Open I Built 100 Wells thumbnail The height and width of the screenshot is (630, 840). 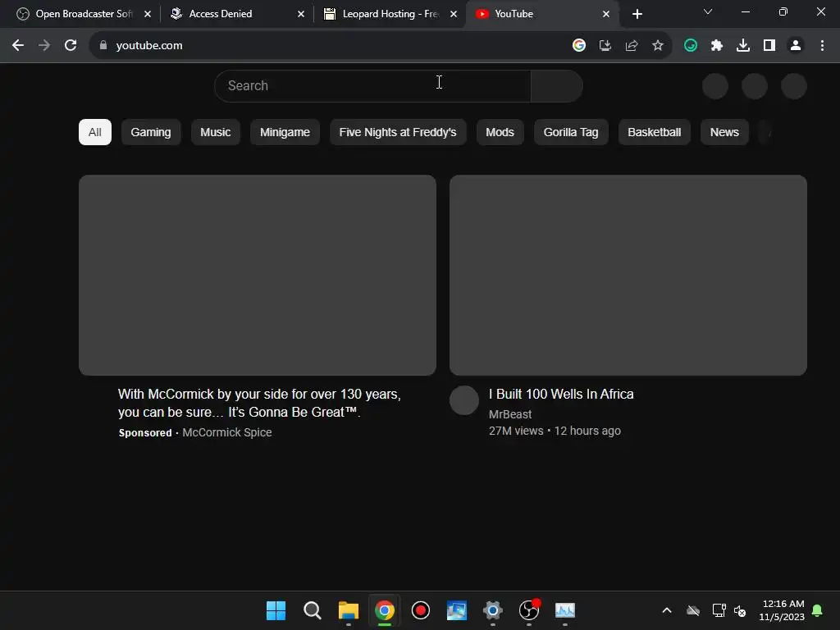628,275
